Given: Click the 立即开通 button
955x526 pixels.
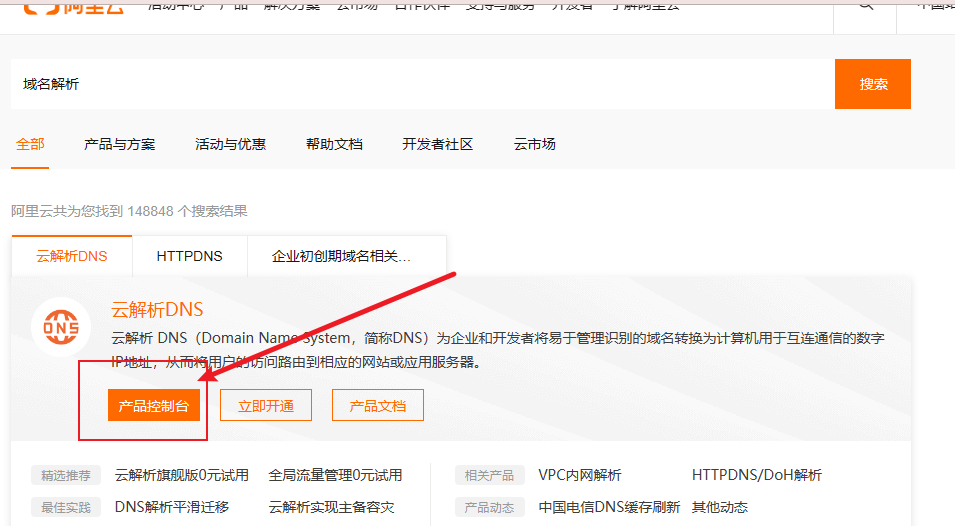Looking at the screenshot, I should (265, 405).
